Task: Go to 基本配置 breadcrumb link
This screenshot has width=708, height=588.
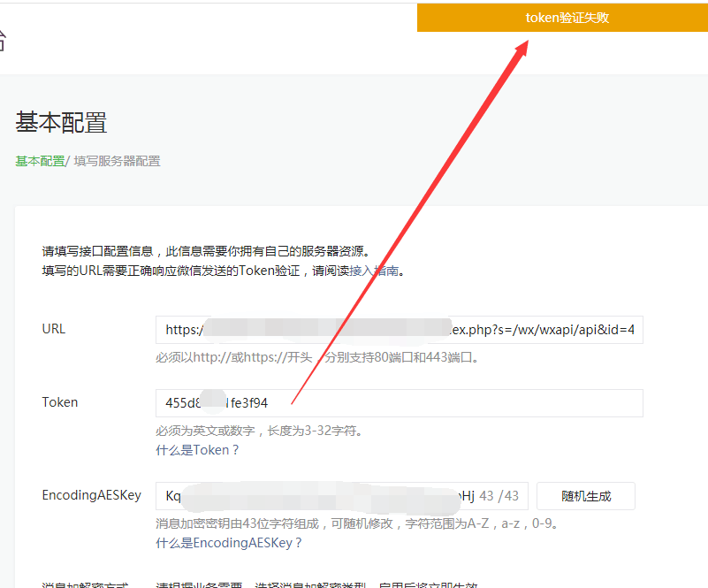Action: [40, 161]
